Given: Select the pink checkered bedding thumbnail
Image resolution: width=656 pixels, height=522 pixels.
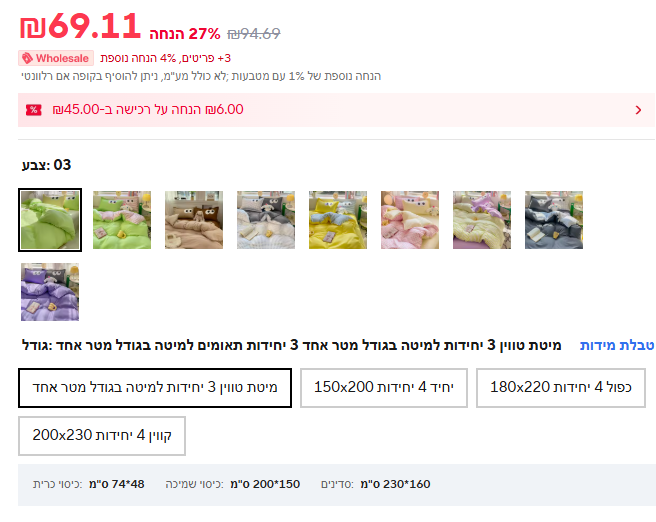Looking at the screenshot, I should coord(410,220).
